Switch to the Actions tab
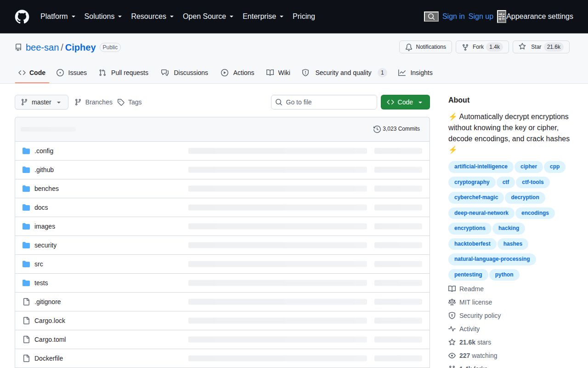 [x=237, y=73]
